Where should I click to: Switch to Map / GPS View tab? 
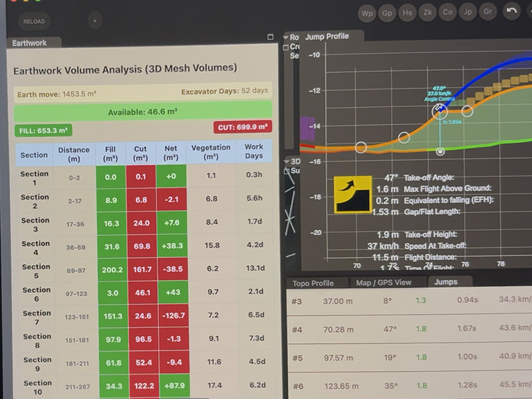(x=383, y=283)
